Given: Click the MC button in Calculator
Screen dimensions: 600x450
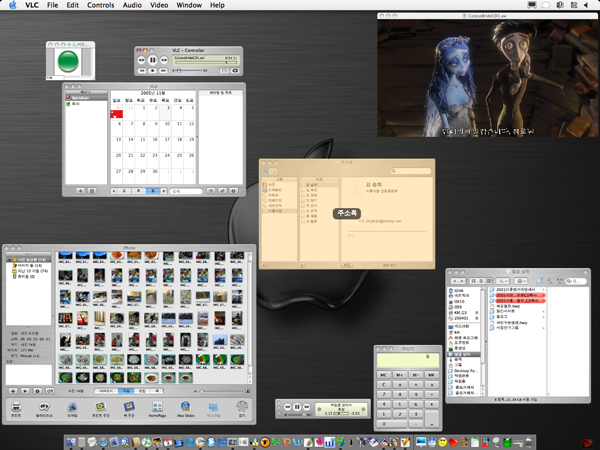Looking at the screenshot, I should pos(383,375).
